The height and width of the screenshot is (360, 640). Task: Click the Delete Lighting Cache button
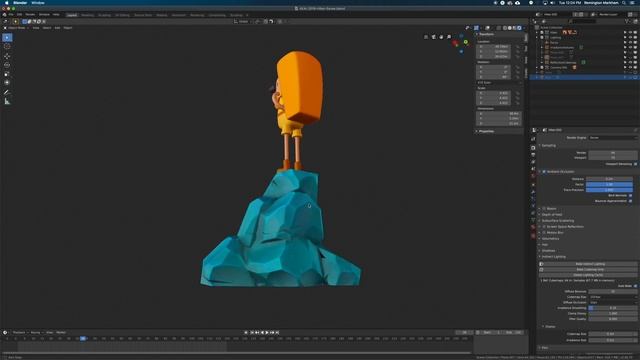588,275
